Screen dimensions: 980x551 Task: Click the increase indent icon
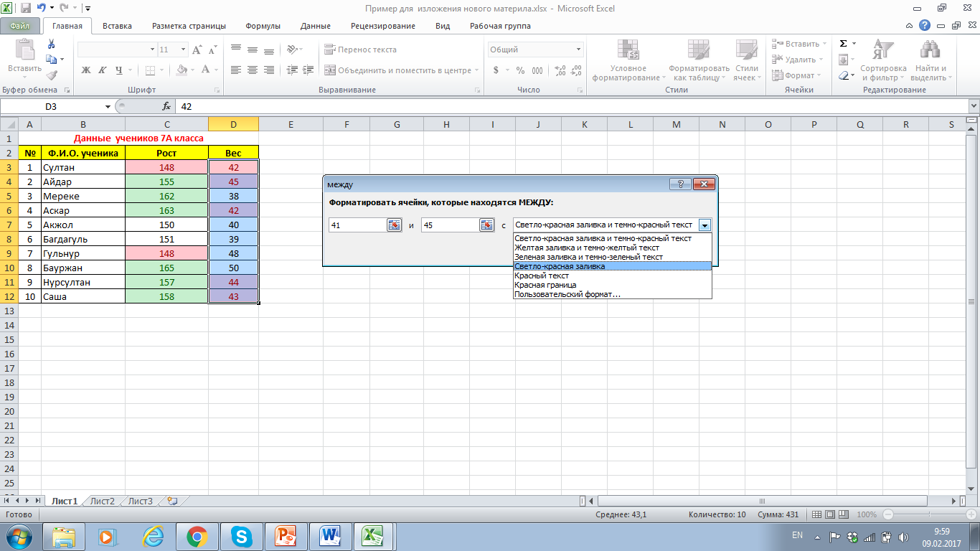coord(309,70)
